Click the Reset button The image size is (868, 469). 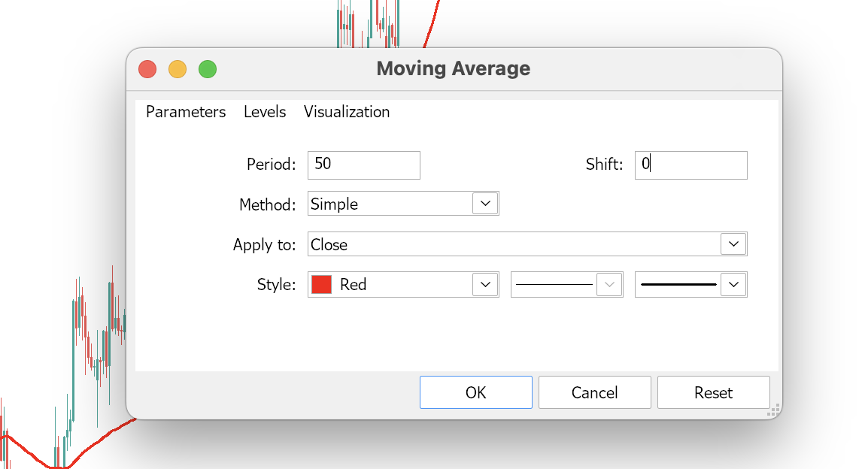(714, 392)
